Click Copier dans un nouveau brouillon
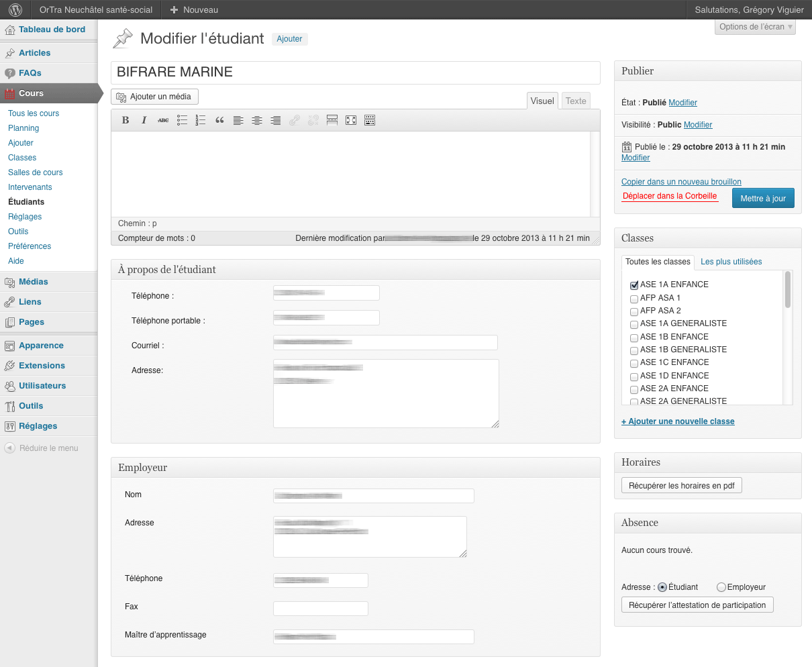Screen dimensions: 812x667 [x=681, y=182]
